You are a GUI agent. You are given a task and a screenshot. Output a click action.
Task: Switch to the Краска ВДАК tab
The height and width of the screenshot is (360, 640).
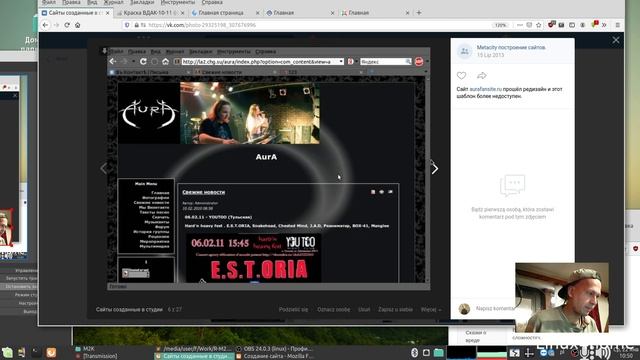pyautogui.click(x=150, y=13)
